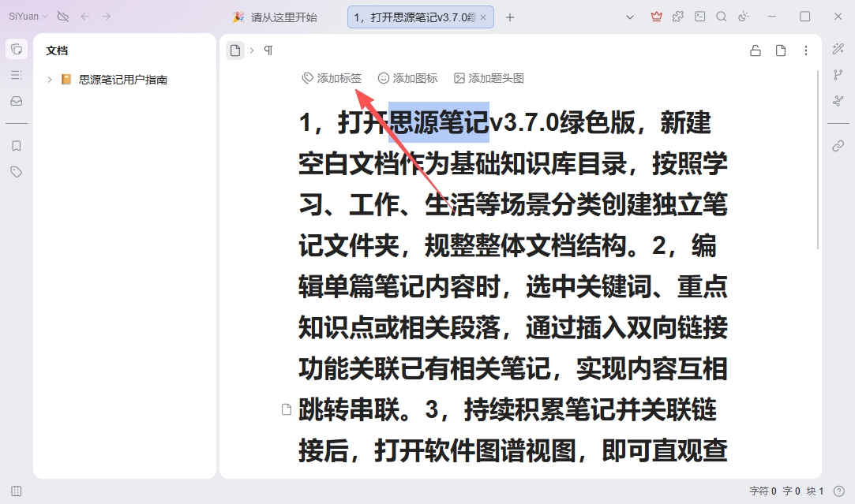Expand the 思源笔记用户指南 notebook
This screenshot has width=855, height=504.
[x=50, y=80]
